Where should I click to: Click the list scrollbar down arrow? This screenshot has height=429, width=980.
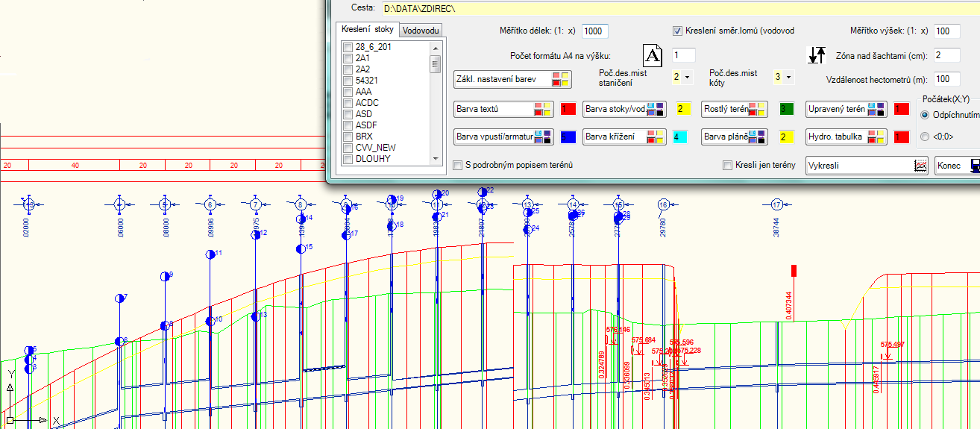tap(435, 158)
